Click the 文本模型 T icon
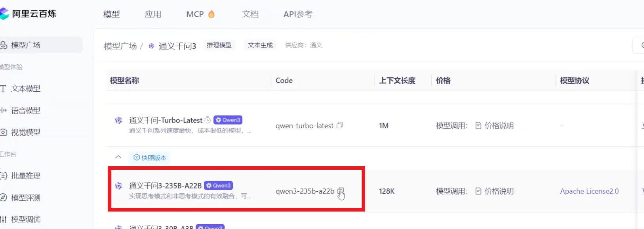The image size is (644, 229). coord(3,89)
